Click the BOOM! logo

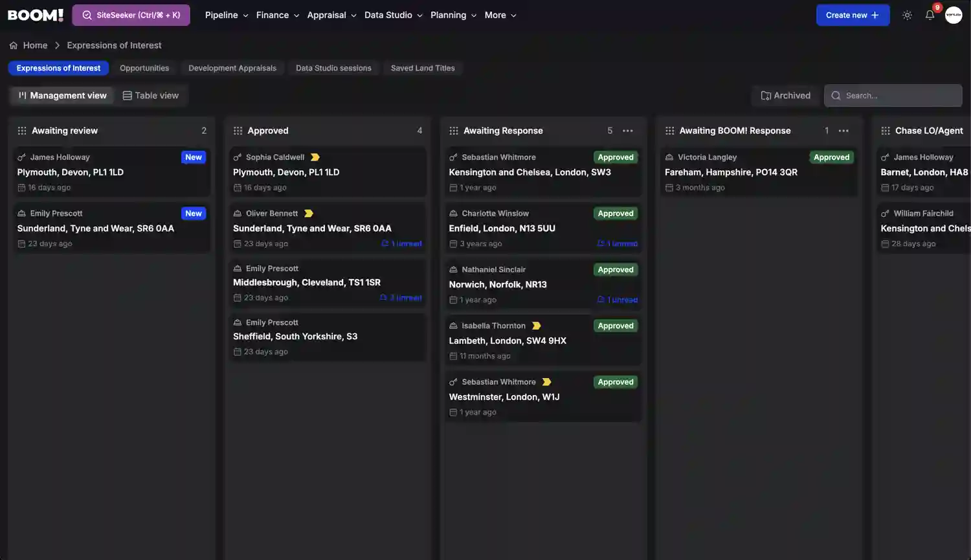coord(36,15)
